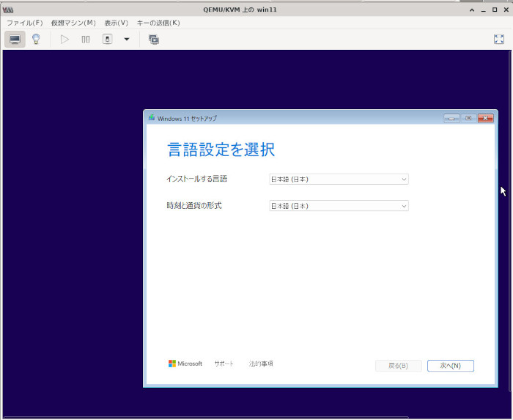
Task: Start the virtual machine play button
Action: pos(64,40)
